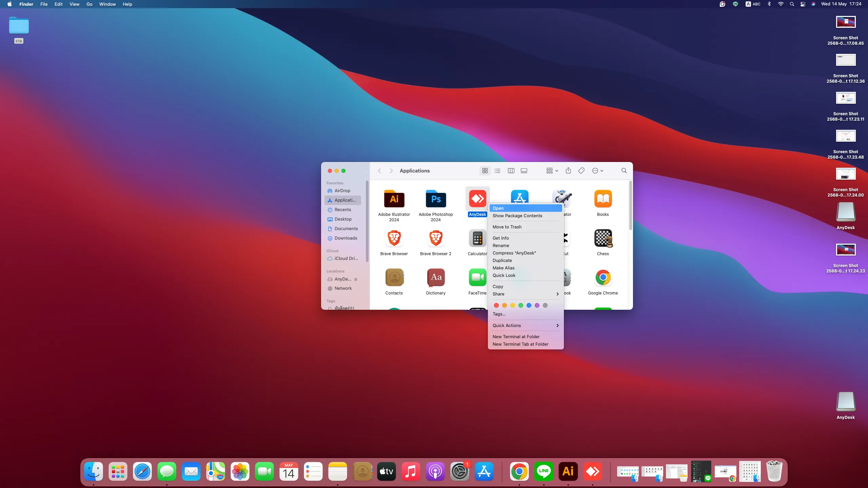The height and width of the screenshot is (488, 868).
Task: Click the Finder search magnifier
Action: pos(624,171)
